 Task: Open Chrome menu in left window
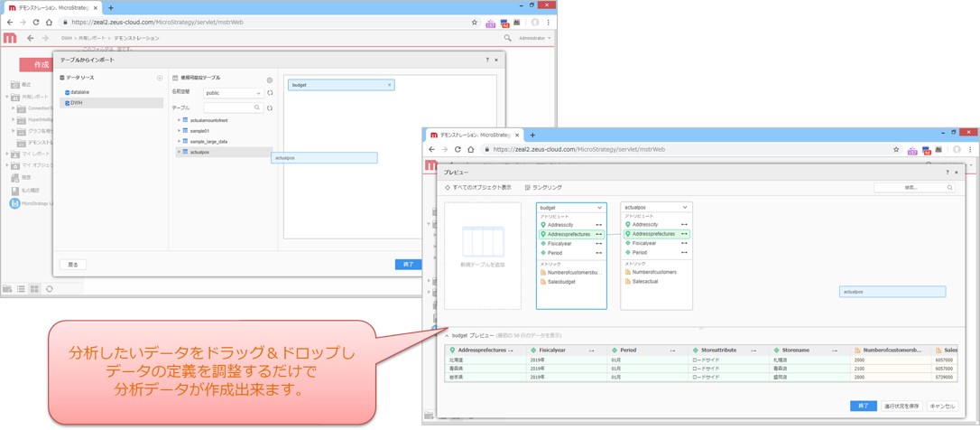[x=548, y=22]
